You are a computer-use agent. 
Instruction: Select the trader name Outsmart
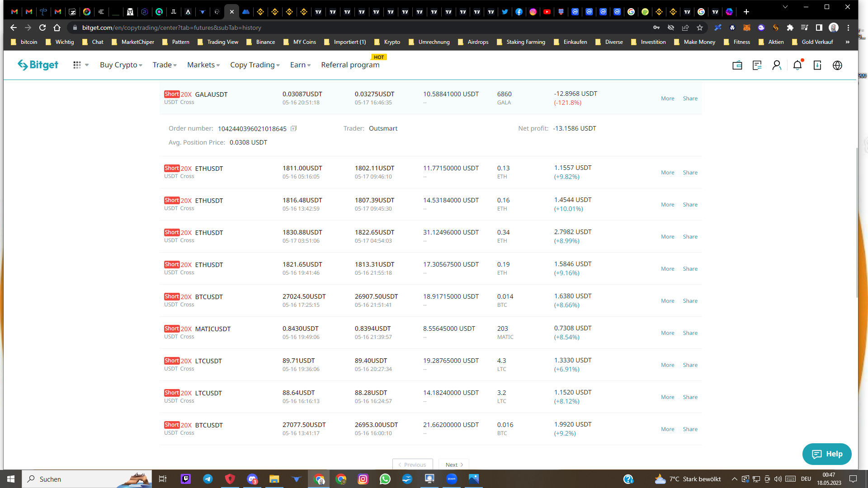[x=383, y=129]
